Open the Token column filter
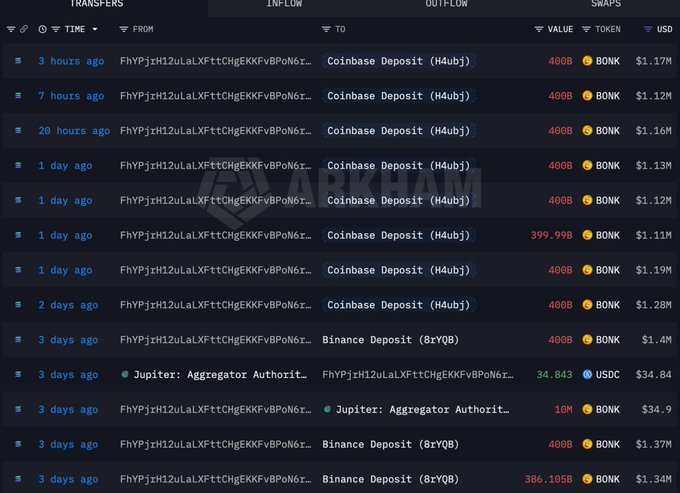The image size is (680, 493). pyautogui.click(x=586, y=29)
